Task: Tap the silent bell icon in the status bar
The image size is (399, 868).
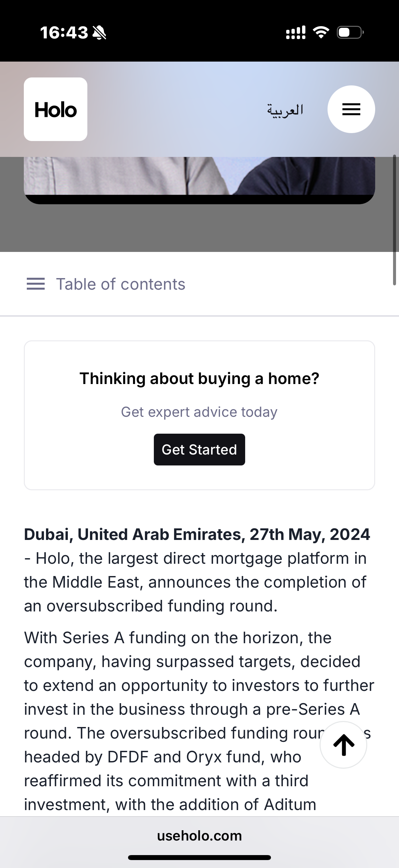Action: click(99, 33)
